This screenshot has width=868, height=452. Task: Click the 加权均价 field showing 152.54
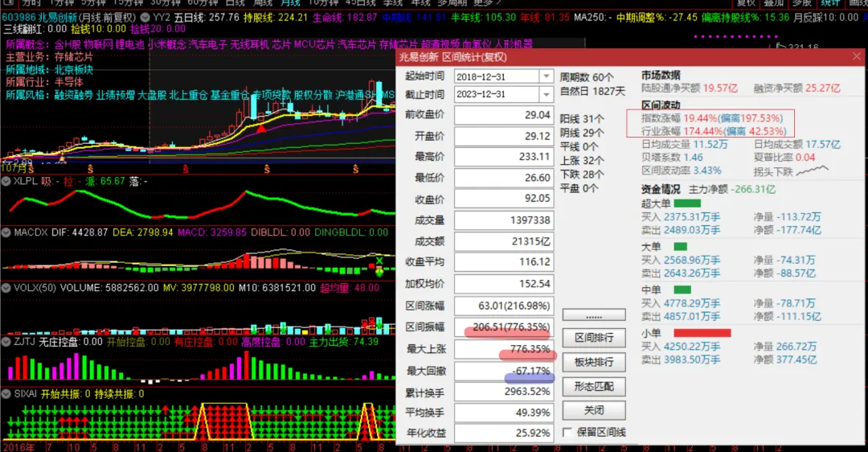tap(504, 284)
